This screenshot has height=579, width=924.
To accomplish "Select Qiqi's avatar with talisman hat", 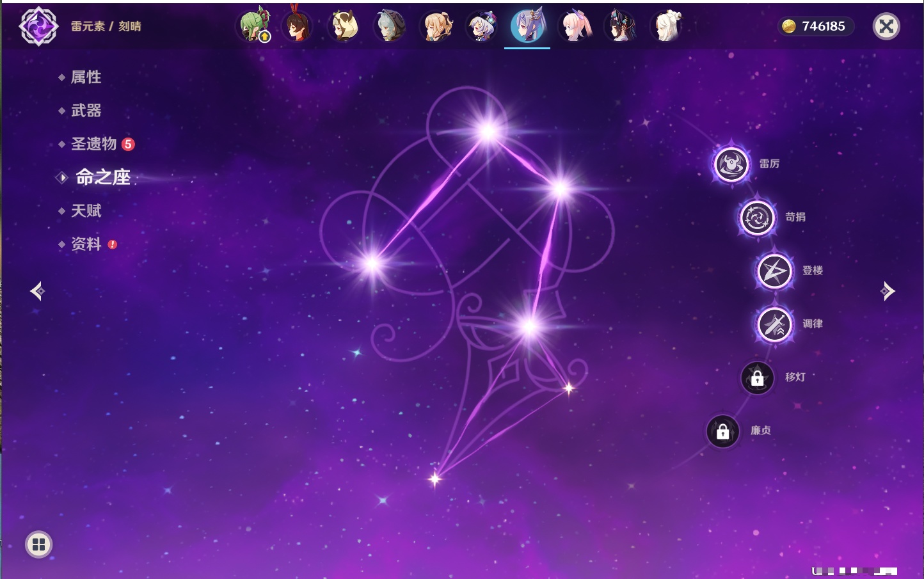I will [482, 26].
